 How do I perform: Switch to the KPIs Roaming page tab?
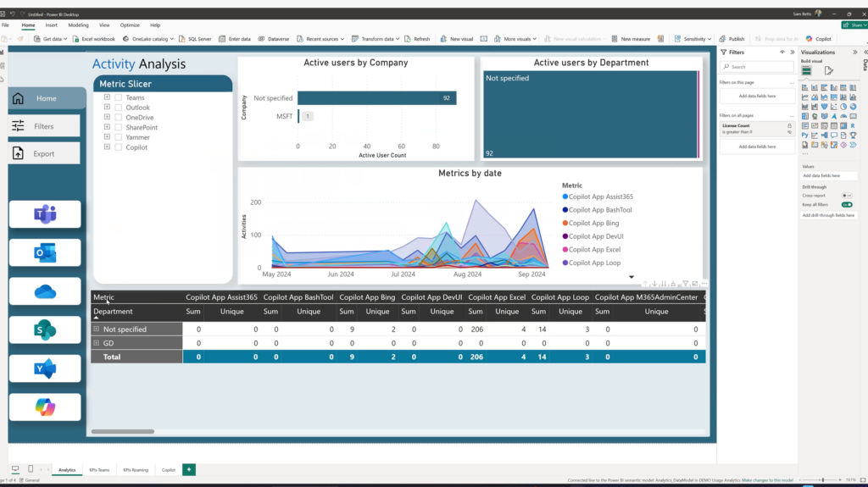[136, 470]
